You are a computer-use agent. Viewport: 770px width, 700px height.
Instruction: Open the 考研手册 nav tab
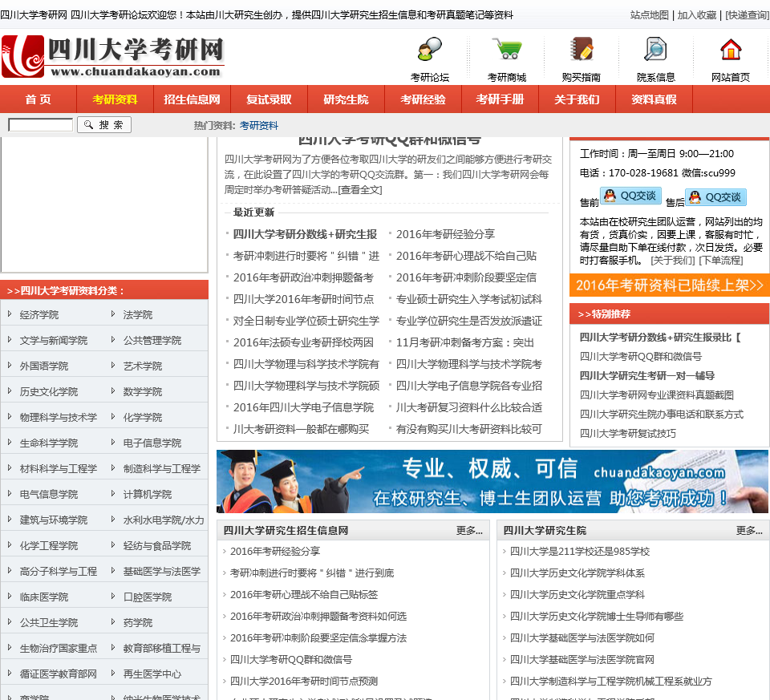tap(500, 99)
